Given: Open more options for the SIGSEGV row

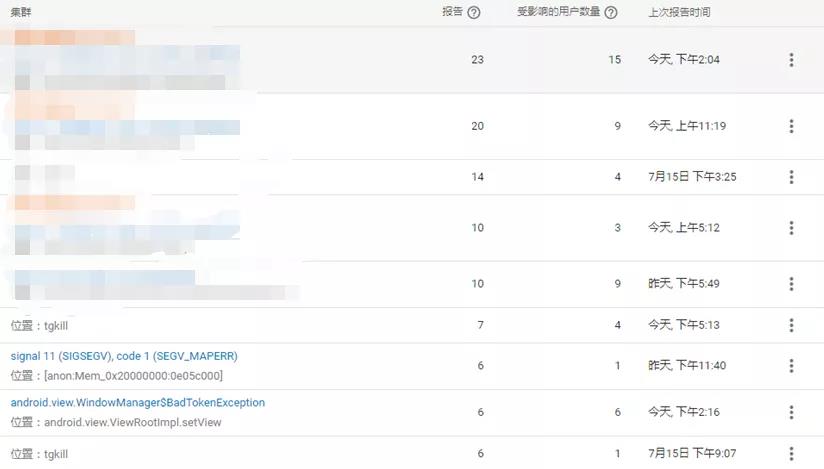Looking at the screenshot, I should pos(791,365).
